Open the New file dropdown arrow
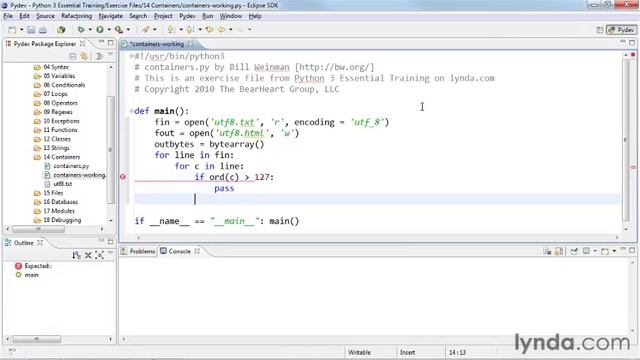 (22, 30)
